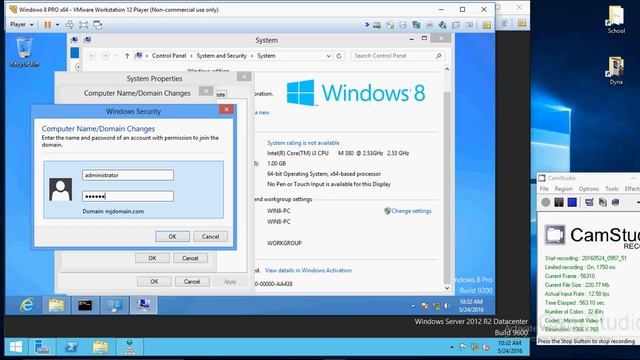Viewport: 640px width, 360px height.
Task: Open Internet Explorer from VM taskbar
Action: point(27,305)
